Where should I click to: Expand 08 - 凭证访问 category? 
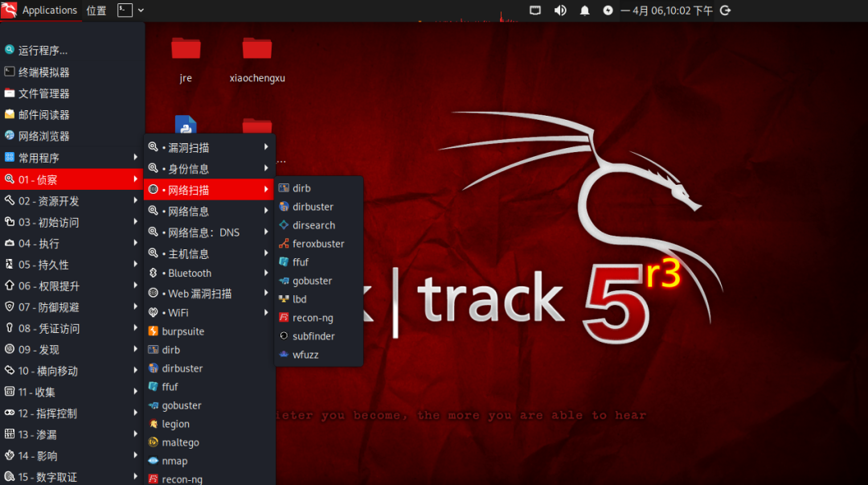pos(72,328)
